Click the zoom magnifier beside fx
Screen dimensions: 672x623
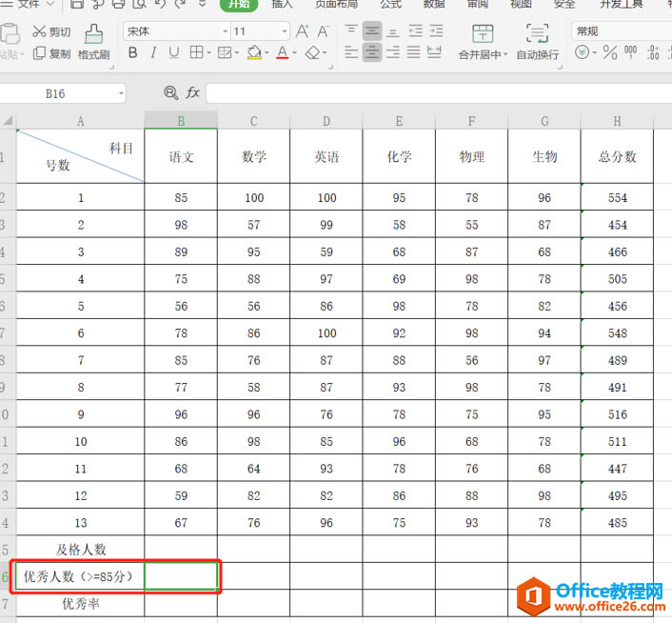tap(171, 92)
